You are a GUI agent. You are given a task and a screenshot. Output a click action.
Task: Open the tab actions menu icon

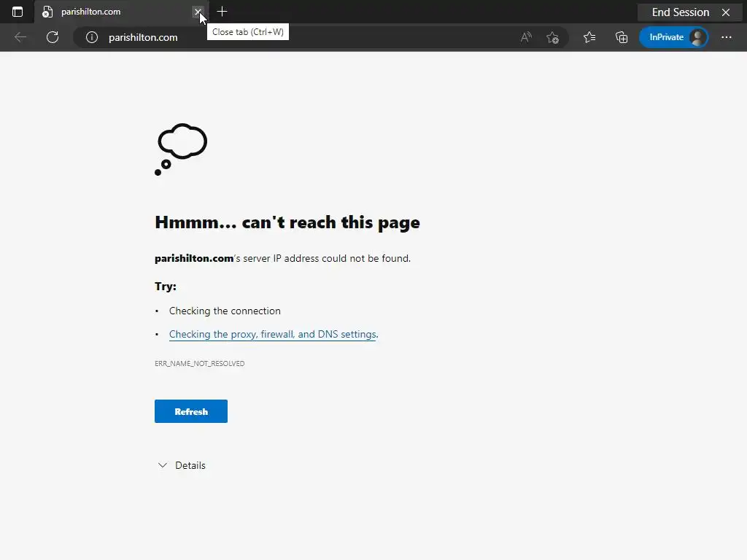coord(18,12)
